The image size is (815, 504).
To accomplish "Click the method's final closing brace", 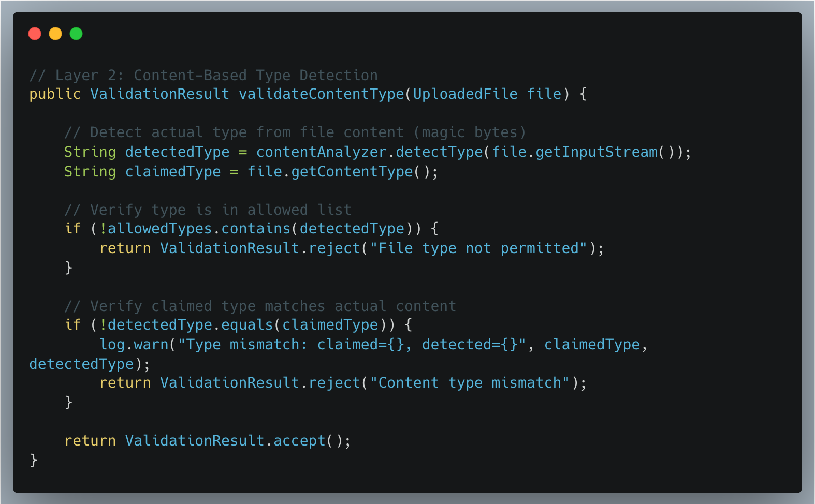I will tap(34, 460).
